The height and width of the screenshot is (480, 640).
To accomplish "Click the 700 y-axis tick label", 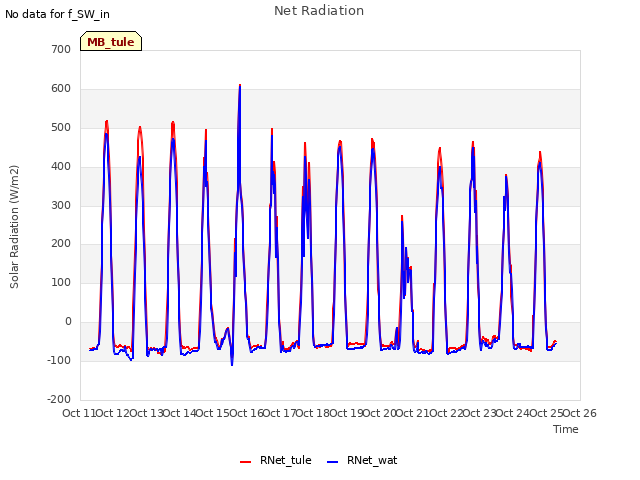I will click(x=61, y=49).
